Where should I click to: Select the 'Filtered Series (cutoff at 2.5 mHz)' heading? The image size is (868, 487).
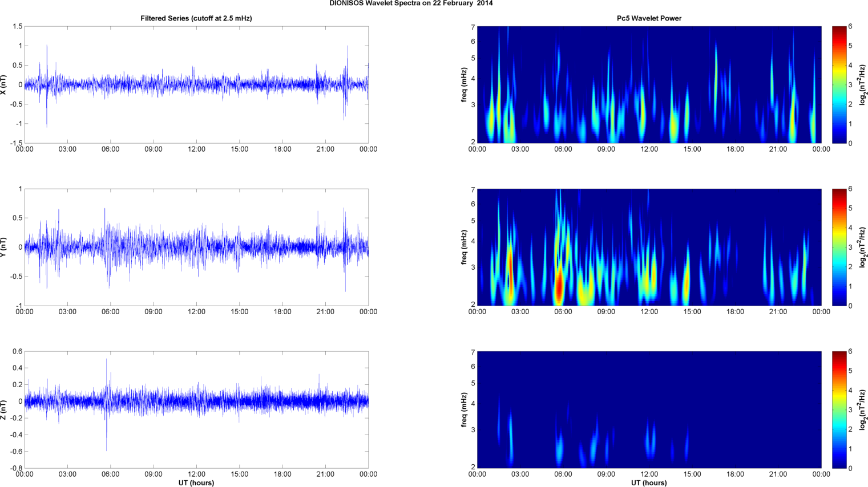tap(196, 18)
